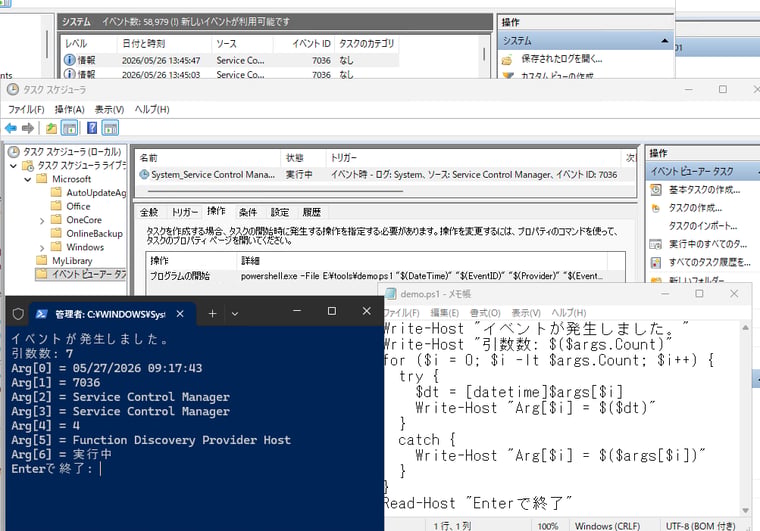This screenshot has width=760, height=531.
Task: Click the info icon of the 13:45:47 event row
Action: point(69,60)
